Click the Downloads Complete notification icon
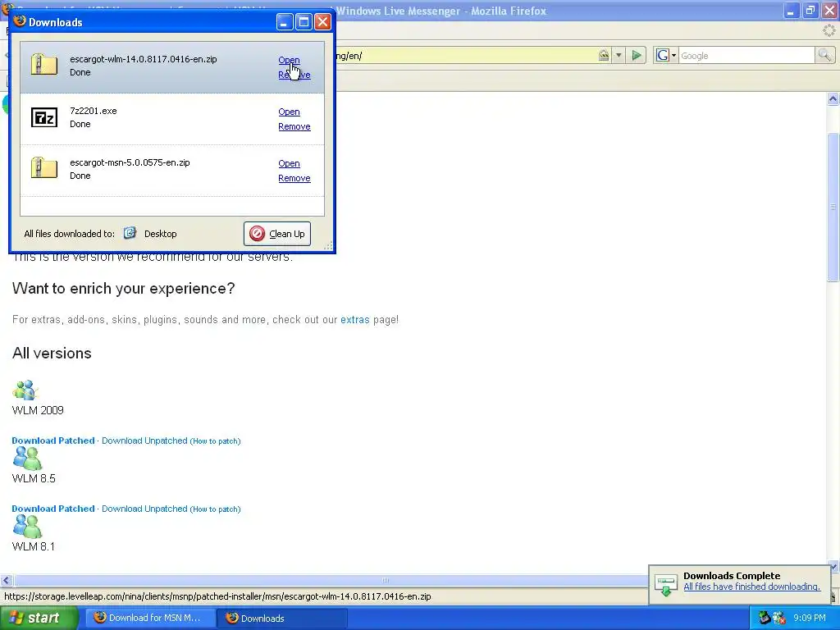Screen dimensions: 840x630 coord(666,585)
